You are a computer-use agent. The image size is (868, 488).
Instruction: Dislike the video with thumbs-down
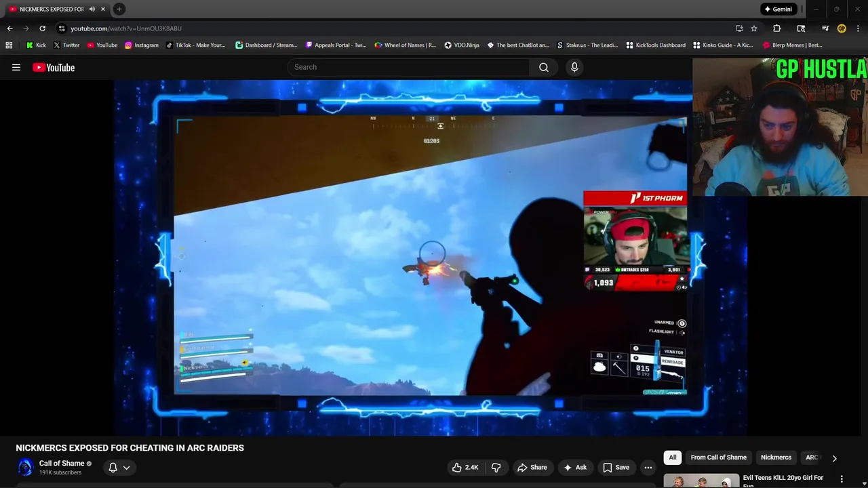pos(496,467)
